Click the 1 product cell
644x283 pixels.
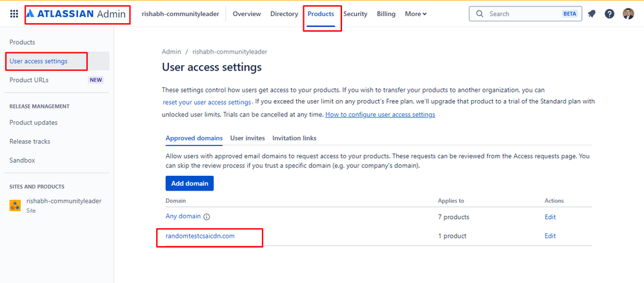tap(452, 236)
